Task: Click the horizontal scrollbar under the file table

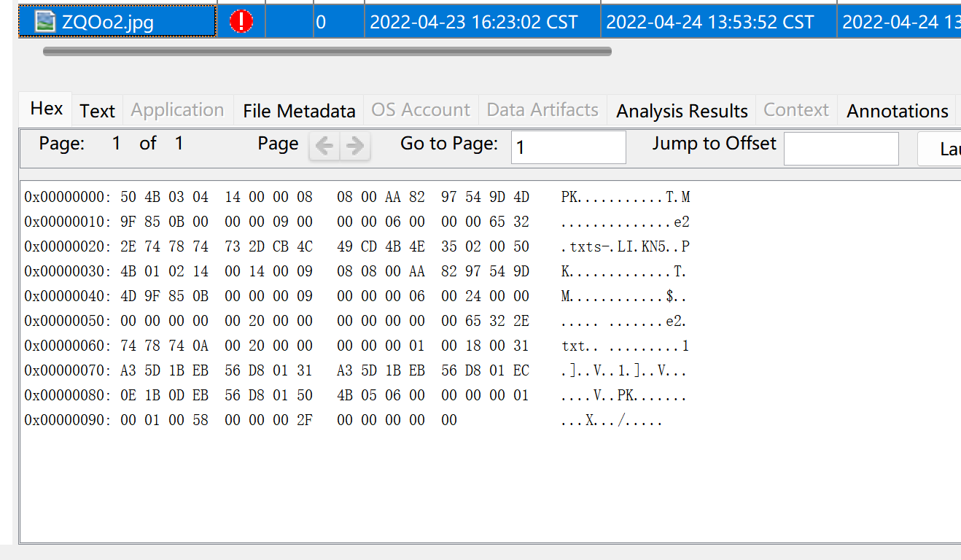Action: [x=327, y=51]
